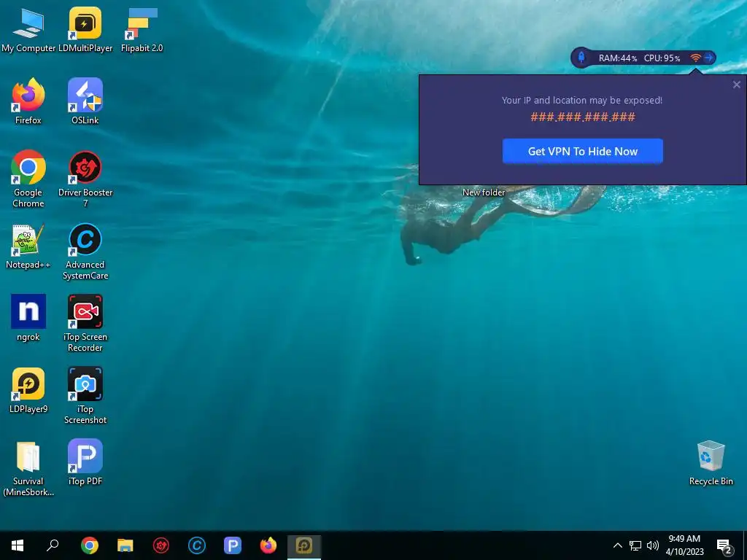Screen dimensions: 747x560
Task: Select the Advanced SystemCare desktop shortcut
Action: click(85, 252)
